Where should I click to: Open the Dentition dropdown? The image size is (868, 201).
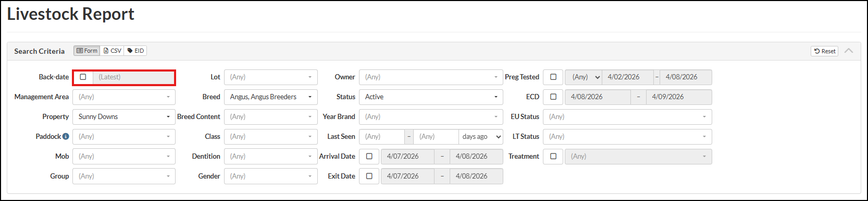(x=271, y=156)
